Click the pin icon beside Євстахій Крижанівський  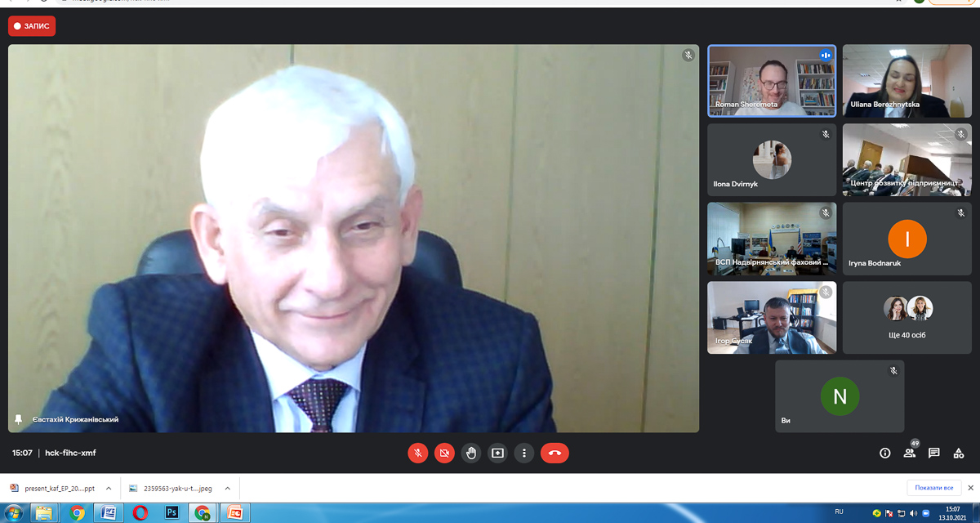point(18,419)
